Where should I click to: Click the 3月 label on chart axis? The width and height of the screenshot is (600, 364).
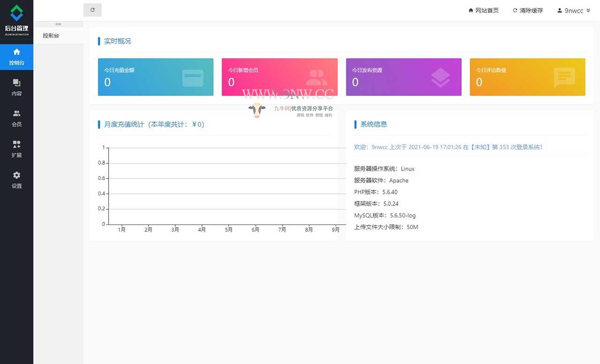point(175,230)
